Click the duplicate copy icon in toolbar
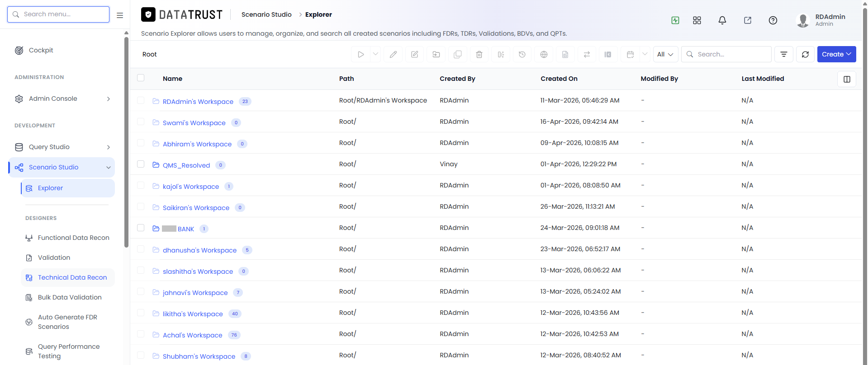 [458, 54]
